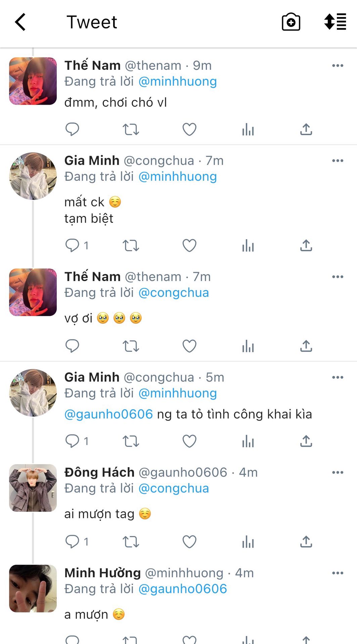This screenshot has height=644, width=357.
Task: Share the "vợ ơi" tweet by Thế Nam
Action: 306,346
